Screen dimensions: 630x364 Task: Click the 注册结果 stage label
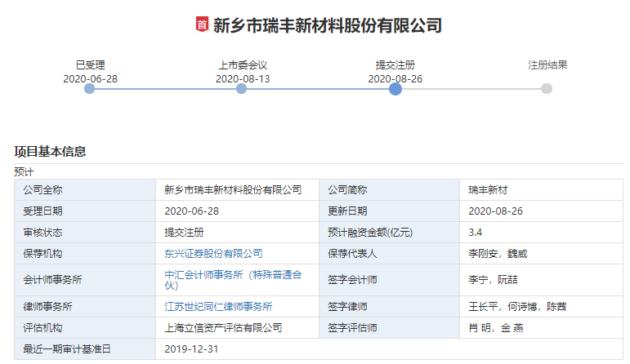click(547, 65)
